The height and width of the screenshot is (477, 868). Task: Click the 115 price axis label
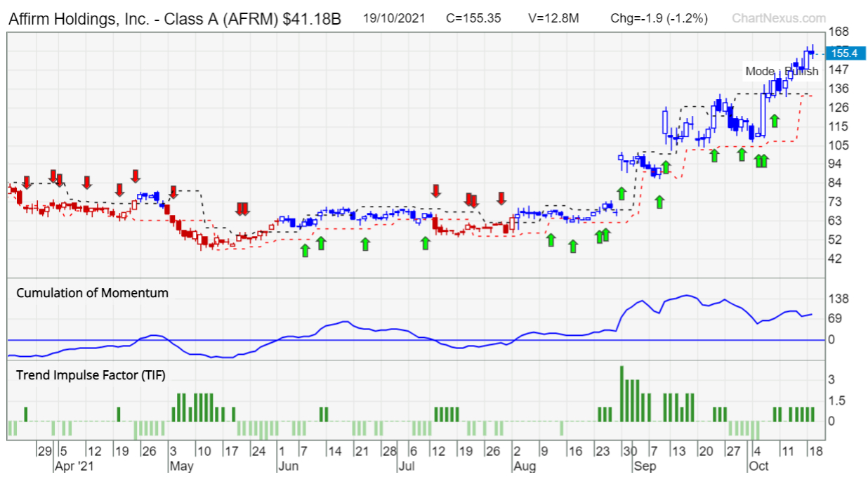point(840,126)
